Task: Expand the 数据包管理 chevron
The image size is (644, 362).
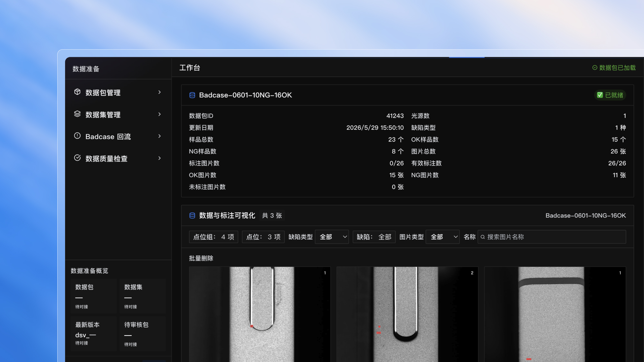Action: point(159,92)
